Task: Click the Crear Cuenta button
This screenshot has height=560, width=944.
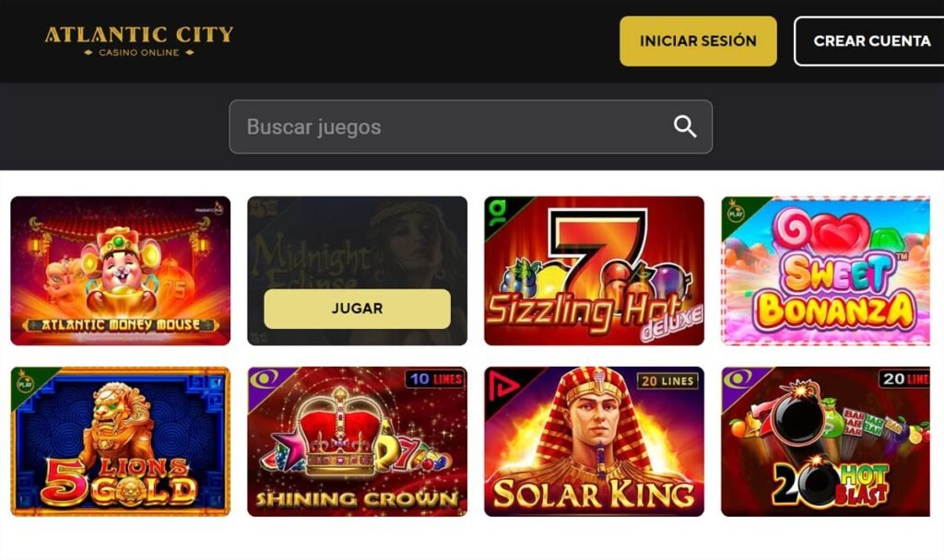Action: 870,41
